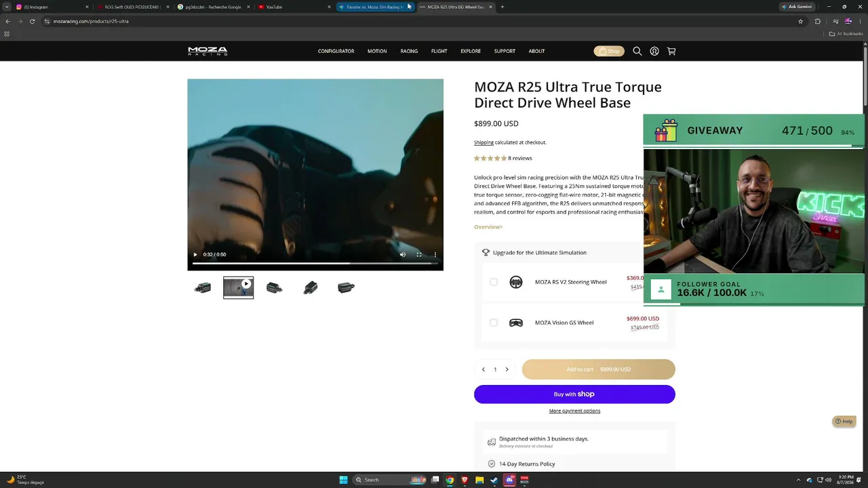The height and width of the screenshot is (488, 868).
Task: Click the RS V2 Steering Wheel product icon
Action: pyautogui.click(x=516, y=282)
